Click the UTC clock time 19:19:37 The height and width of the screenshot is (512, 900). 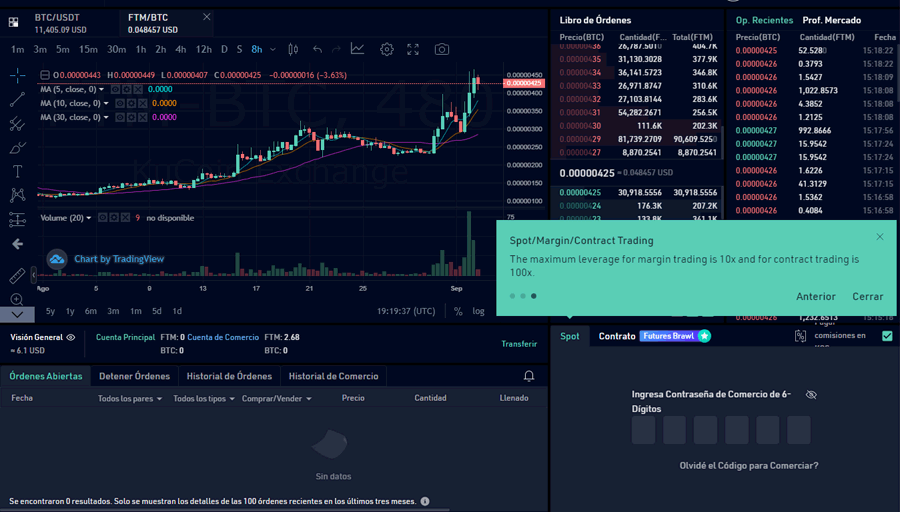406,311
